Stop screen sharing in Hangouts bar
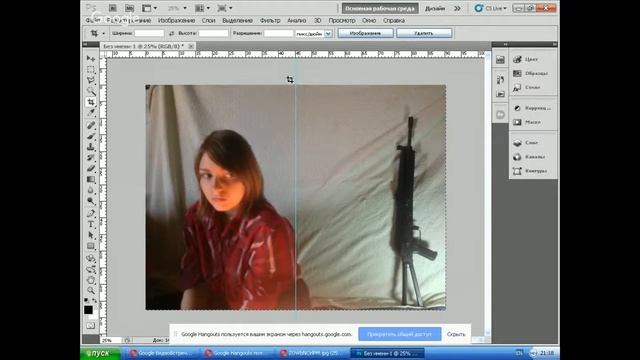 pos(400,334)
